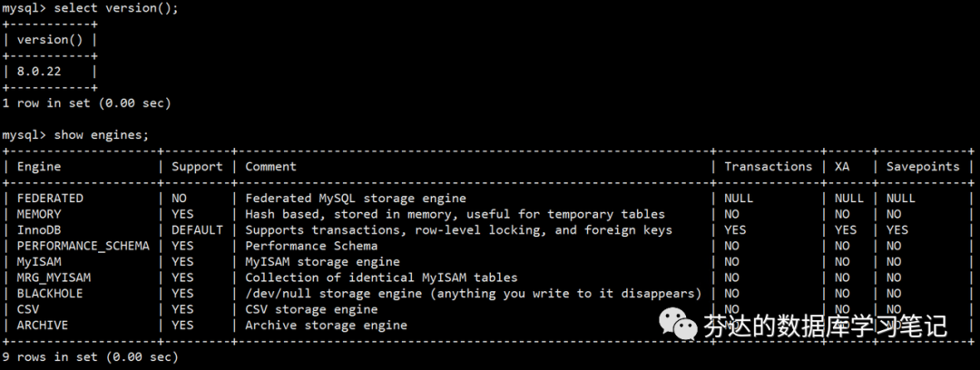Click the DEFAULT support value for InnoDB

tap(197, 229)
